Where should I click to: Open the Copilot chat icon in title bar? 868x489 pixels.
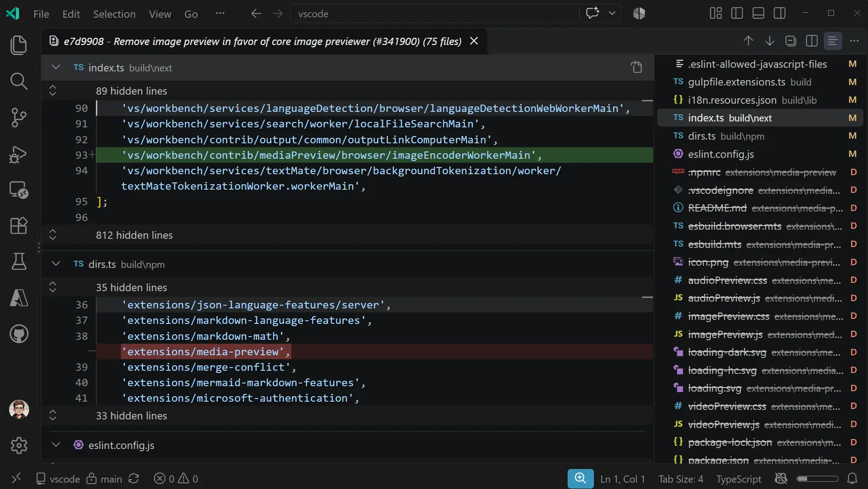tap(593, 13)
